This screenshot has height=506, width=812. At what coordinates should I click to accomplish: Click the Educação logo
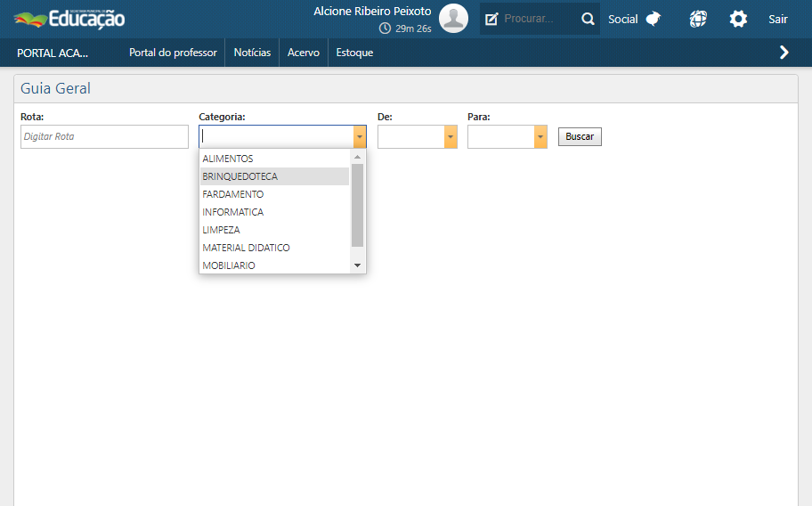tap(69, 19)
